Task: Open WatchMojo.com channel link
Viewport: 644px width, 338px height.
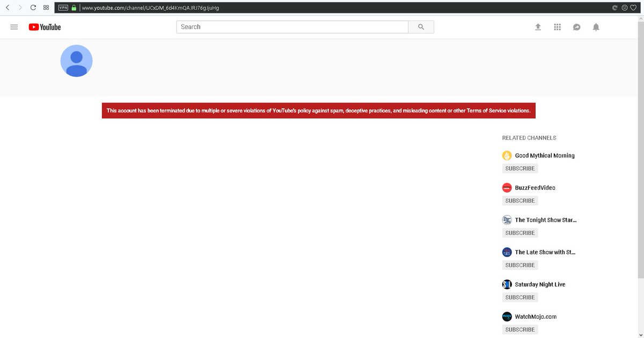Action: coord(536,317)
